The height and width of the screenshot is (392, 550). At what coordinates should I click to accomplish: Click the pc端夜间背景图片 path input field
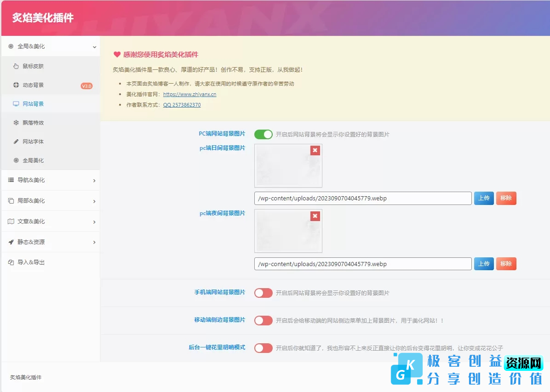[362, 264]
